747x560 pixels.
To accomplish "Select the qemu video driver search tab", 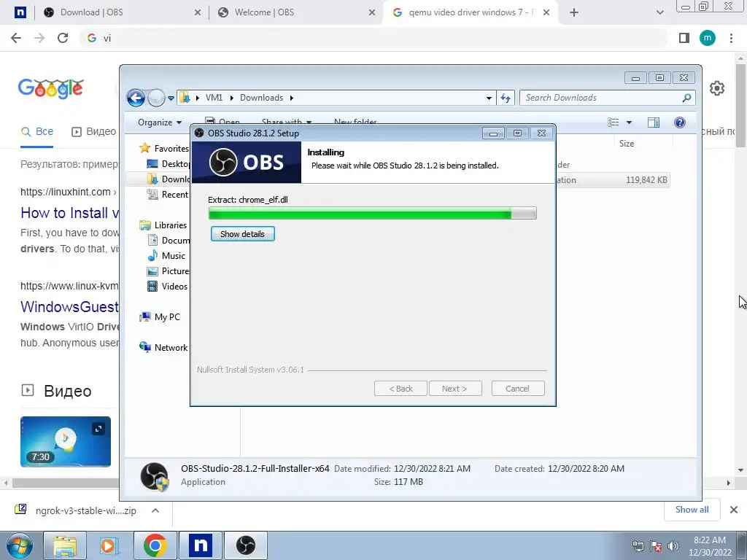I will click(x=468, y=12).
